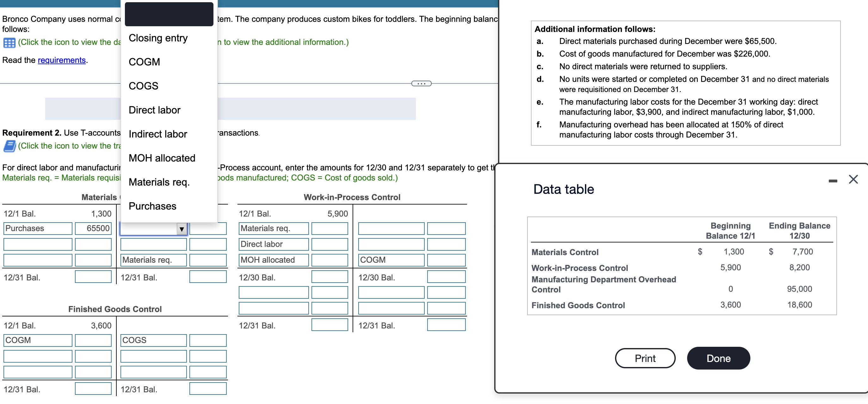The height and width of the screenshot is (404, 868).
Task: Select Materials req. dropdown option
Action: click(x=159, y=182)
